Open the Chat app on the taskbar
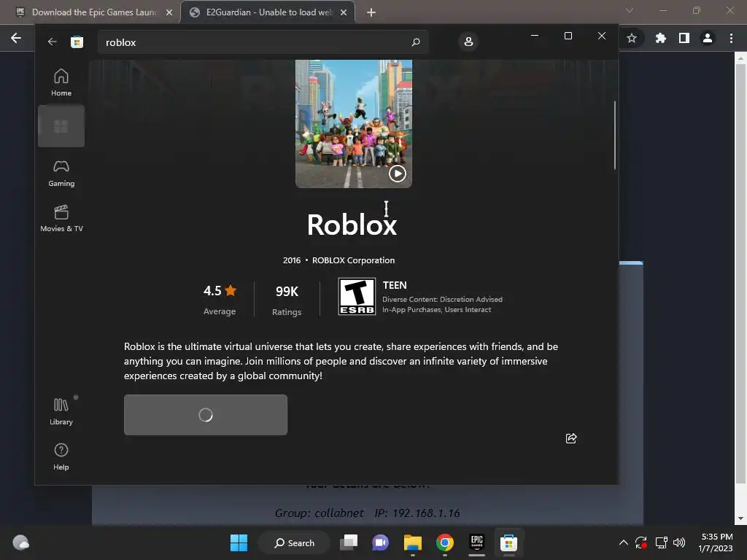 coord(381,542)
